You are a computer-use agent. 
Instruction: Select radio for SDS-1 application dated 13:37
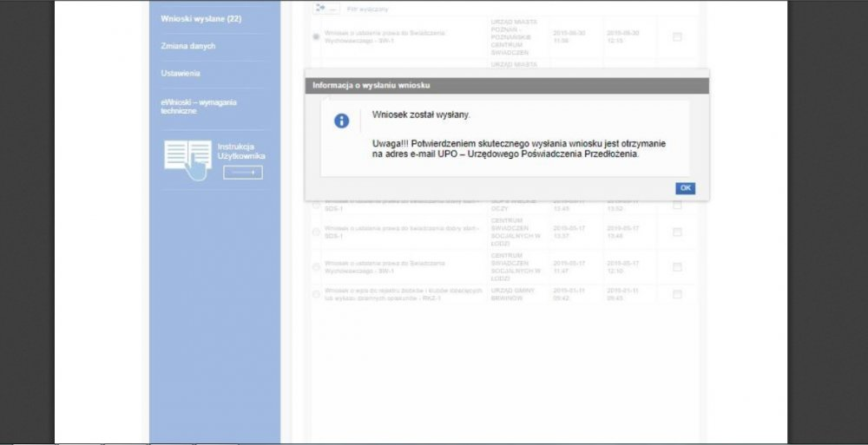click(x=316, y=232)
